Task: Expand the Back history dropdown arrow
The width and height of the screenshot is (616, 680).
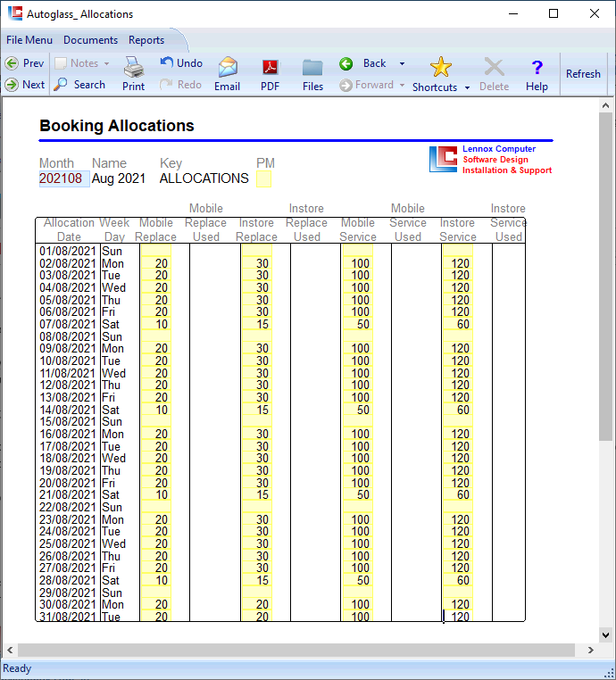Action: [402, 63]
